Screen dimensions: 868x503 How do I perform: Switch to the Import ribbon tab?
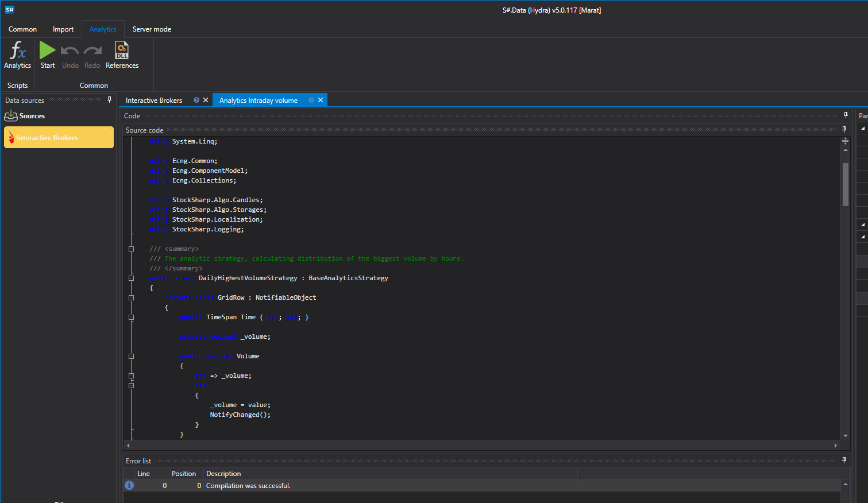click(63, 29)
